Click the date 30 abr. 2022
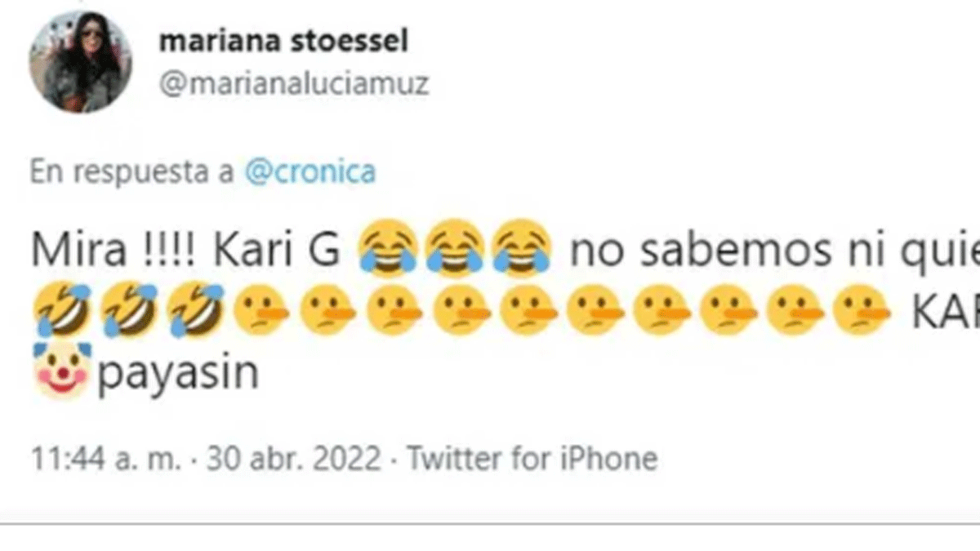The image size is (980, 551). (293, 459)
